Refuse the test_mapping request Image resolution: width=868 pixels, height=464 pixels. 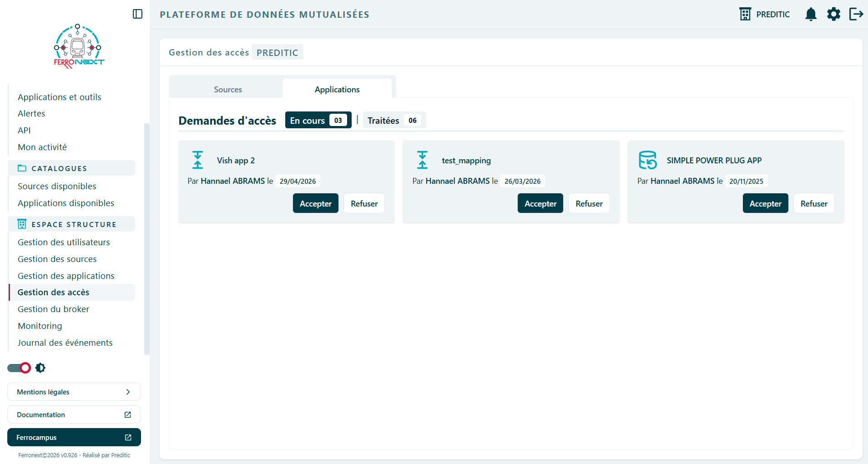pos(589,203)
